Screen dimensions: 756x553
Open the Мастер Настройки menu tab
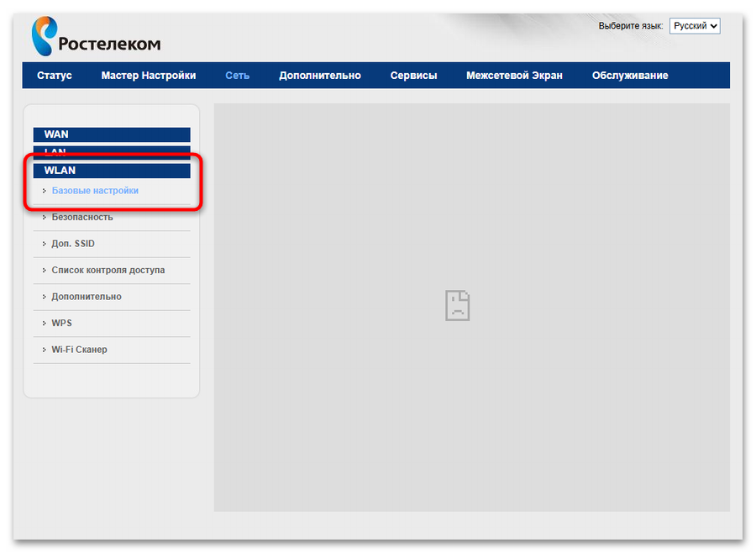(149, 76)
